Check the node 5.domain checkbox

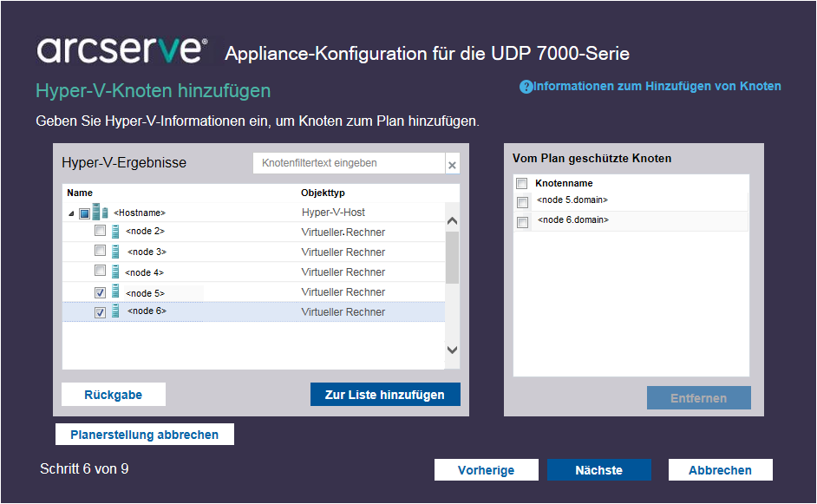(x=523, y=202)
